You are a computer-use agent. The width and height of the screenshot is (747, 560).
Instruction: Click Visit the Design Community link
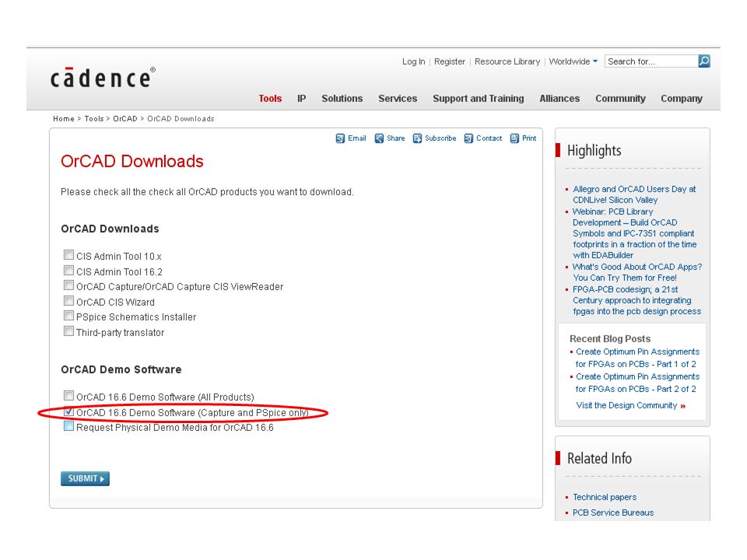[x=631, y=405]
